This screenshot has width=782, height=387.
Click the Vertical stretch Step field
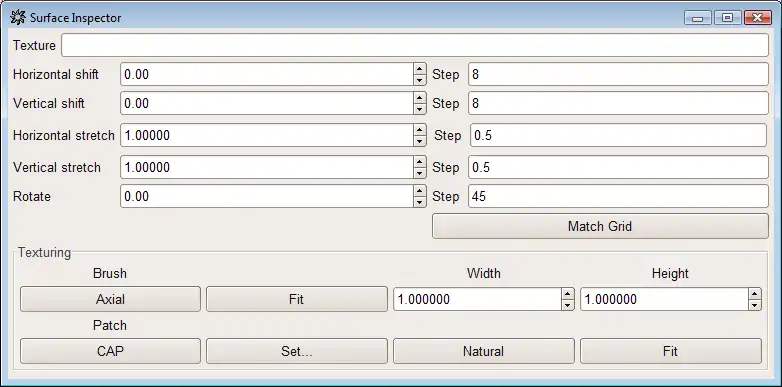618,167
